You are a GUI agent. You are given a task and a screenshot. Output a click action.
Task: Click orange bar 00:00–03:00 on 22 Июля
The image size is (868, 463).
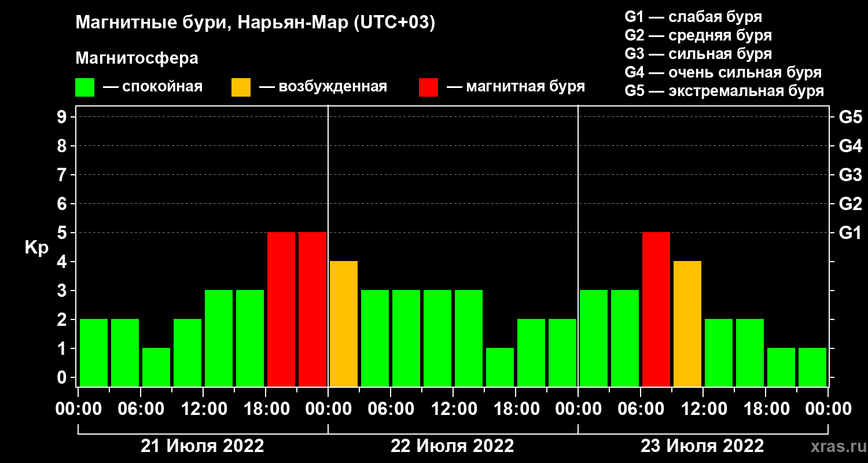(344, 324)
